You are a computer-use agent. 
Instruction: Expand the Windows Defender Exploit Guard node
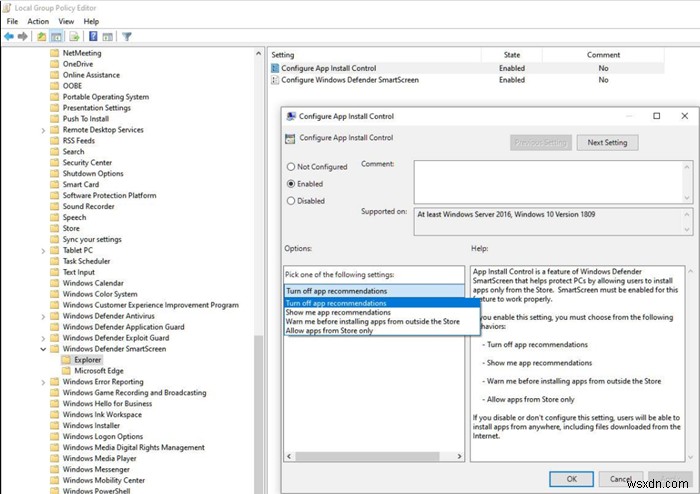click(43, 338)
